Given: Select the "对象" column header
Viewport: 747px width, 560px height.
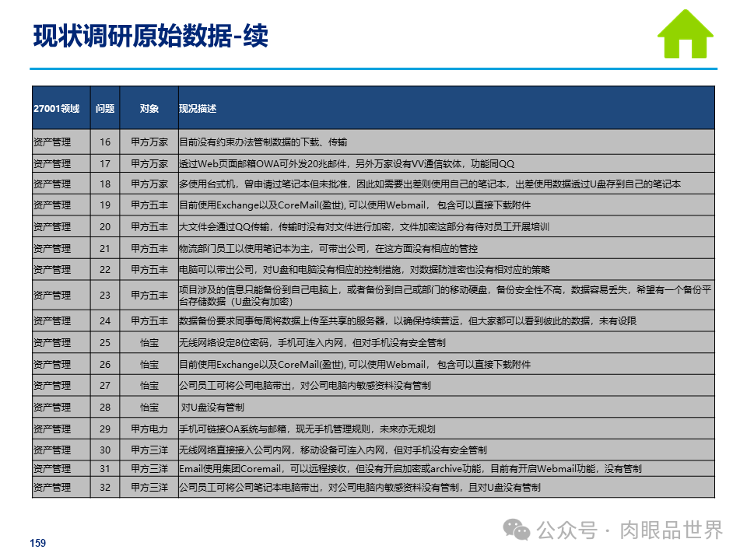Looking at the screenshot, I should pos(149,109).
